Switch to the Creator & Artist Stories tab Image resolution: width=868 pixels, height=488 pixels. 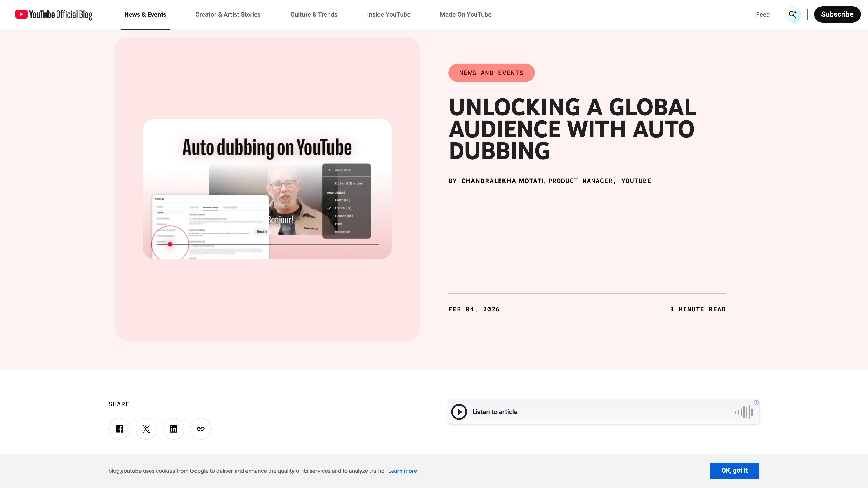[228, 14]
